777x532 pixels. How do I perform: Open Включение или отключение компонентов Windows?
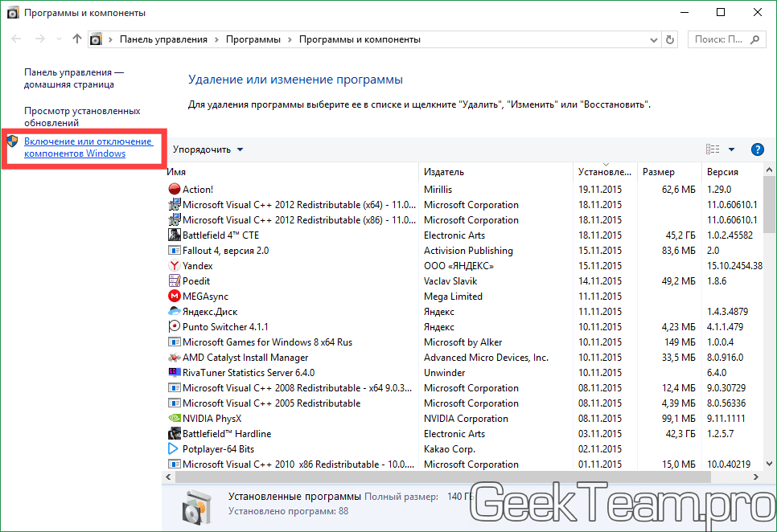click(x=87, y=147)
